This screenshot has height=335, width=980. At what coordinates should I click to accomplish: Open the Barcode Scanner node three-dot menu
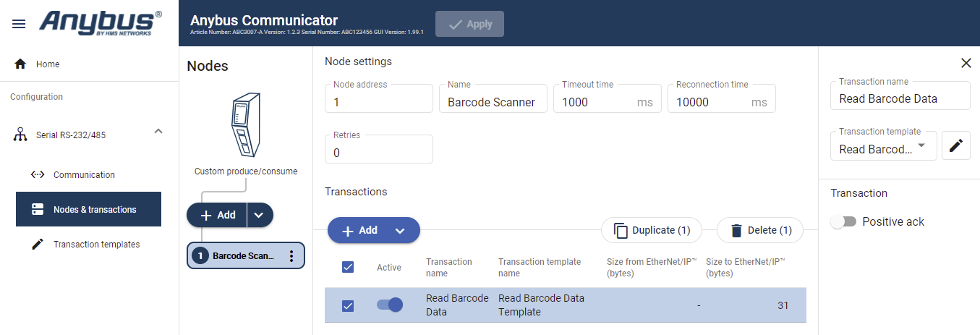(x=291, y=255)
